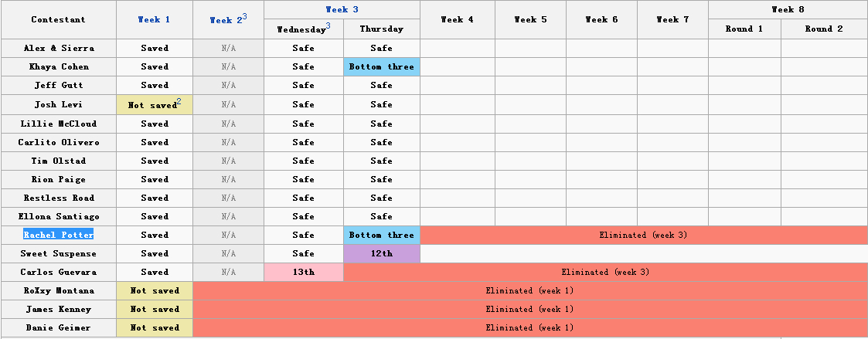Select the highlighted Rachel Potter name
868x339 pixels.
point(59,235)
